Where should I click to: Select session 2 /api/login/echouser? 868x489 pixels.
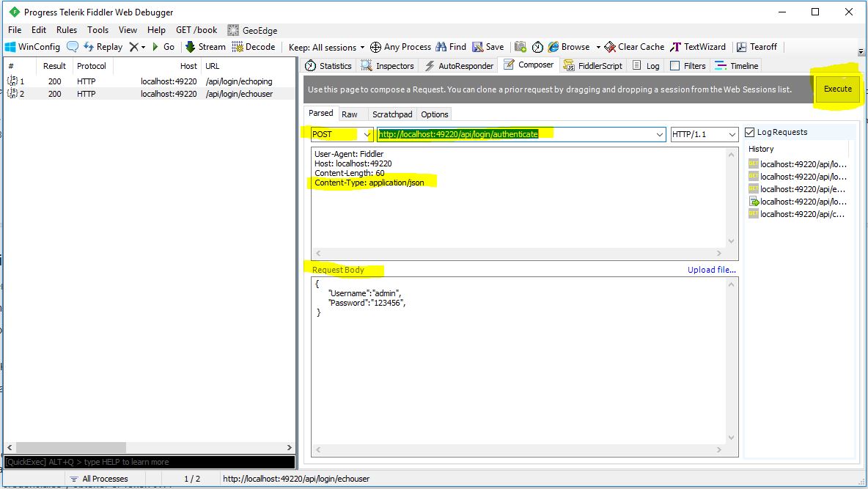(150, 94)
